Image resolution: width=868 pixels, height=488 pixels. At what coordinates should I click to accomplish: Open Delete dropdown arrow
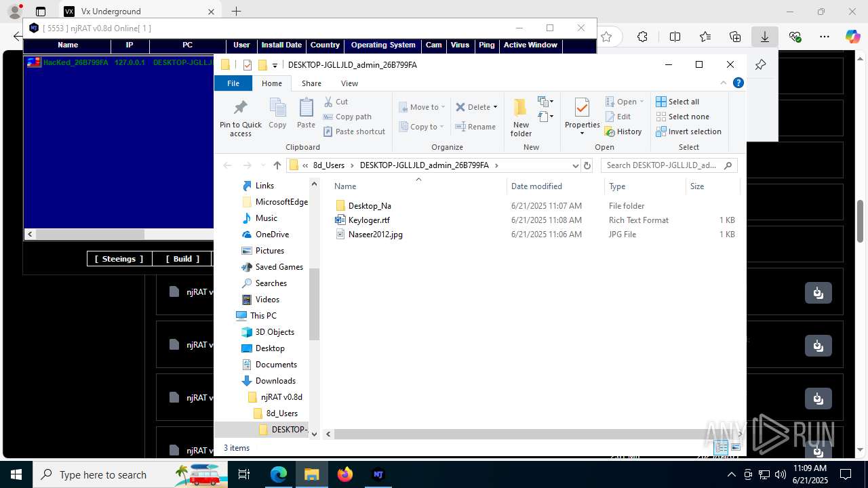495,107
